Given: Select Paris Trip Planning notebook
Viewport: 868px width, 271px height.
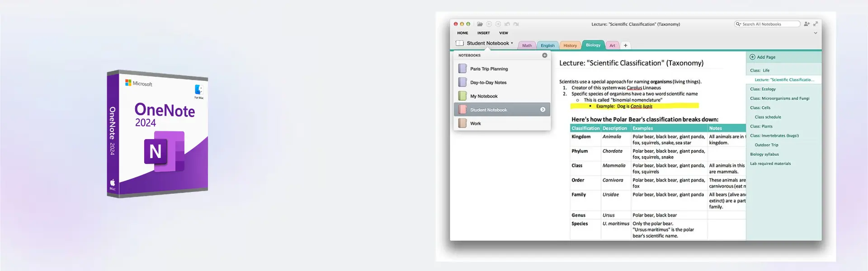Looking at the screenshot, I should click(x=502, y=69).
